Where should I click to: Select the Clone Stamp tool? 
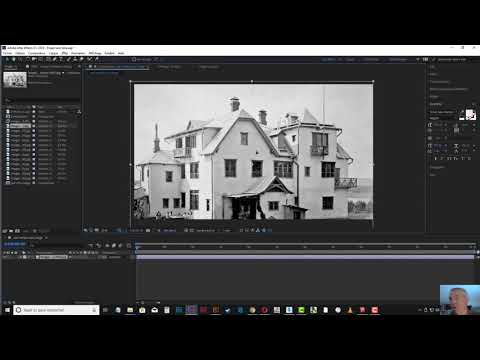point(75,59)
